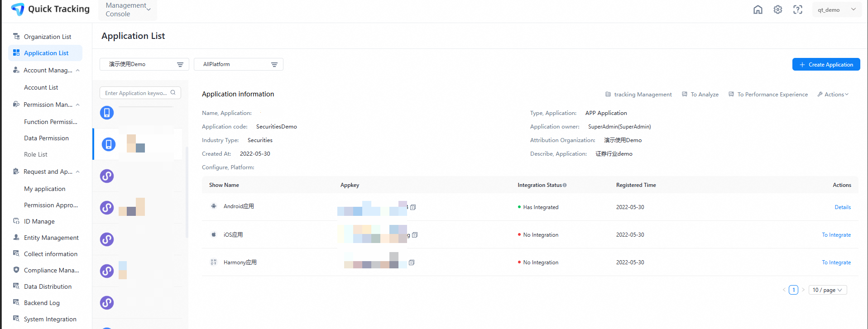Viewport: 868px width, 329px height.
Task: Click the To Performance Experience link
Action: pyautogui.click(x=768, y=94)
